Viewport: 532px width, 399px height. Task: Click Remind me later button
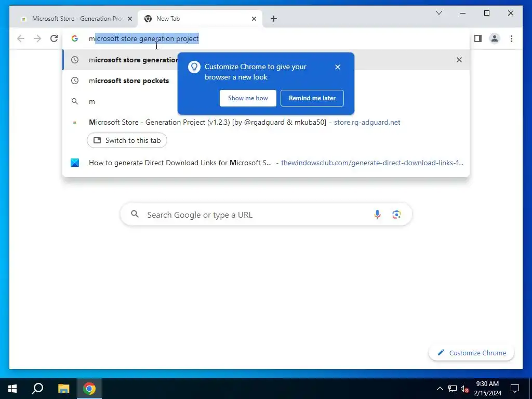(x=312, y=98)
